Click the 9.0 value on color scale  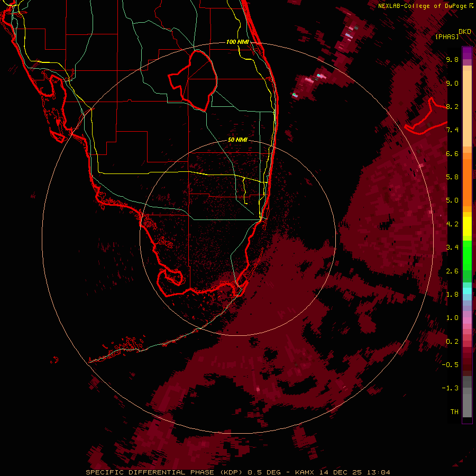452,84
